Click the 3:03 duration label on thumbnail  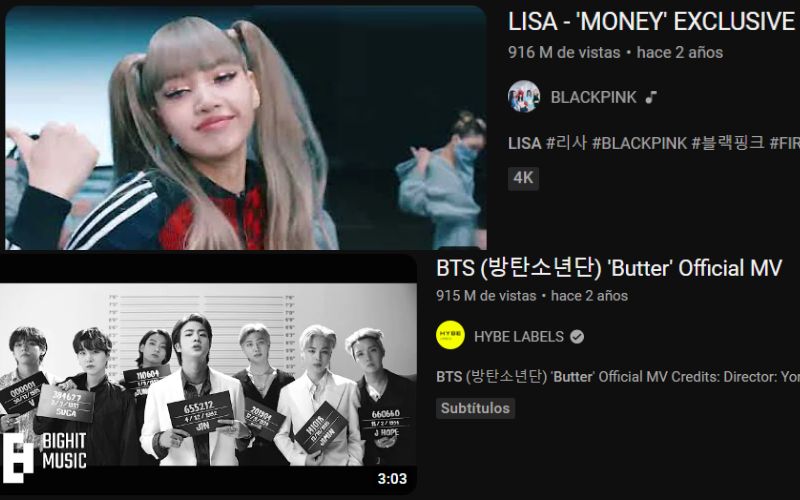[x=392, y=479]
